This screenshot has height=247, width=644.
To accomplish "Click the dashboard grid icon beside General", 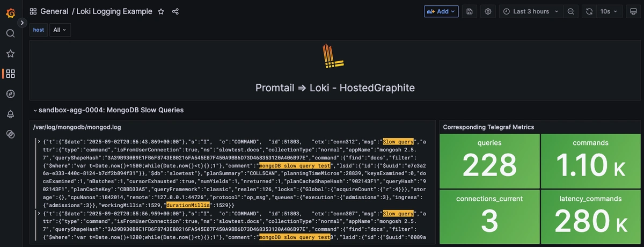I will pos(33,11).
